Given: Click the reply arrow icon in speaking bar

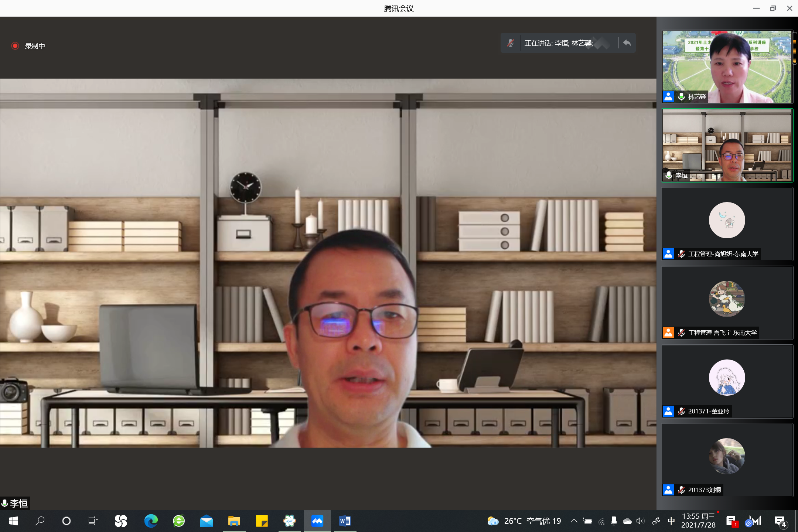Looking at the screenshot, I should point(627,43).
